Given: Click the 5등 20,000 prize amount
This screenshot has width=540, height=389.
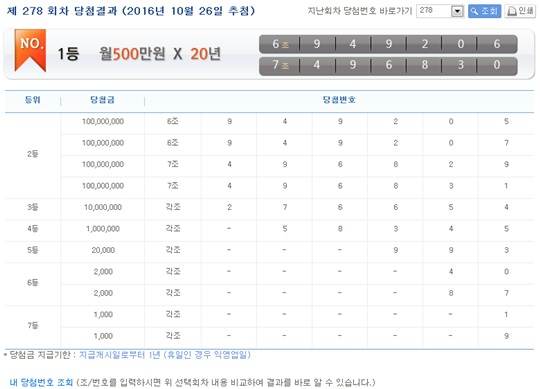Looking at the screenshot, I should pos(103,250).
